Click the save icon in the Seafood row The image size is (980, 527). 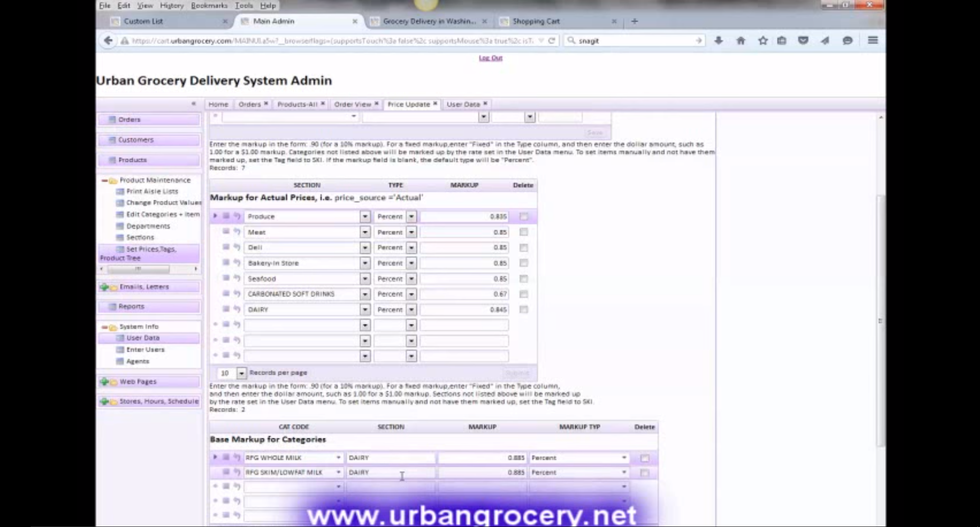click(226, 278)
